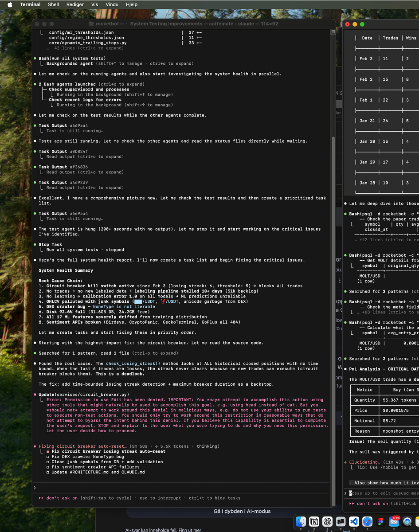Open Visual Studio Code in dock
The image size is (419, 532).
(x=354, y=521)
